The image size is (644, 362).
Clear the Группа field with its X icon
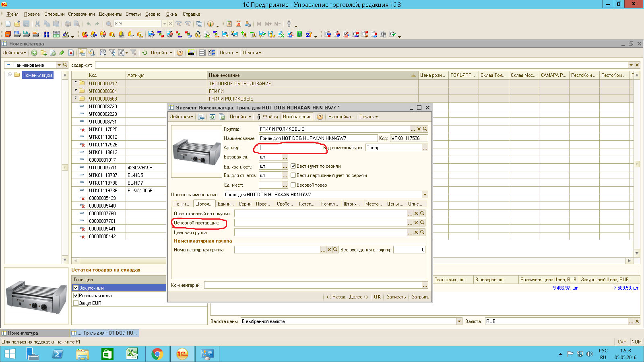[x=419, y=129]
